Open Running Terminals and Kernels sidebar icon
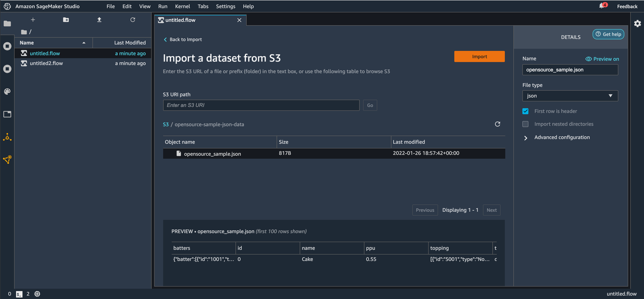This screenshot has height=299, width=644. (7, 46)
